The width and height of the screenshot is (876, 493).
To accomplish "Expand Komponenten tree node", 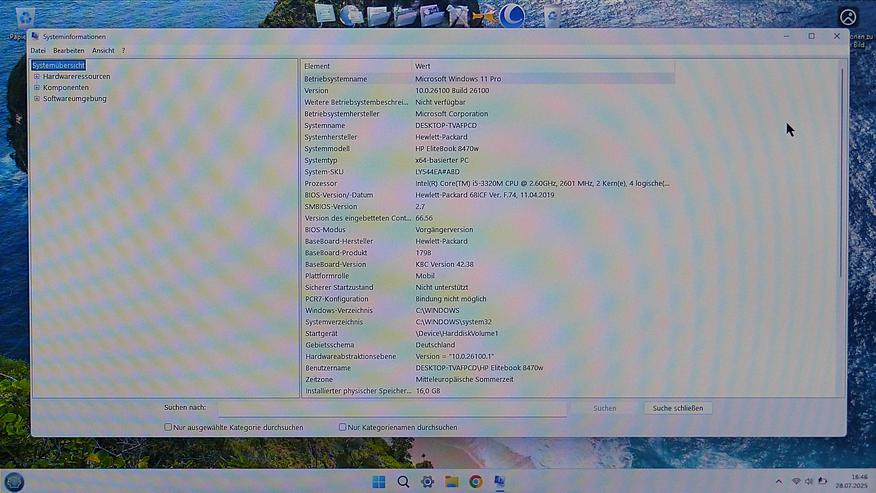I will point(37,88).
